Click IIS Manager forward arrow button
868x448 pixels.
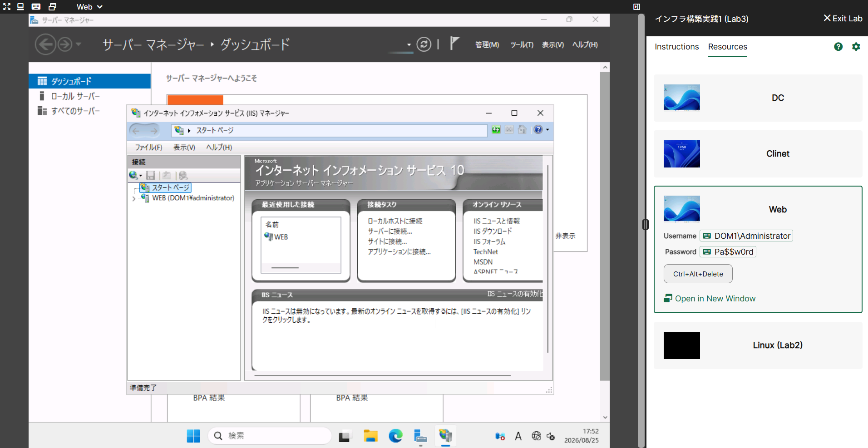(153, 131)
